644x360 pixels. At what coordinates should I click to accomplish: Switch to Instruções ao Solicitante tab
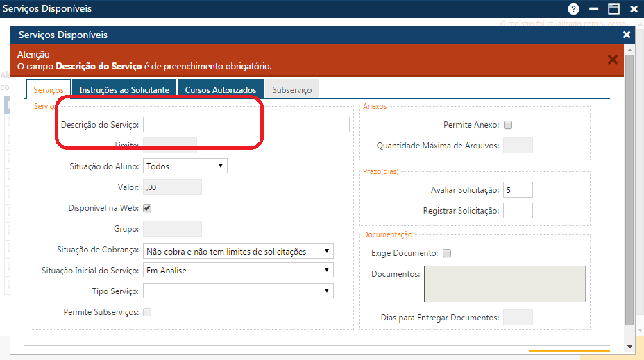124,90
